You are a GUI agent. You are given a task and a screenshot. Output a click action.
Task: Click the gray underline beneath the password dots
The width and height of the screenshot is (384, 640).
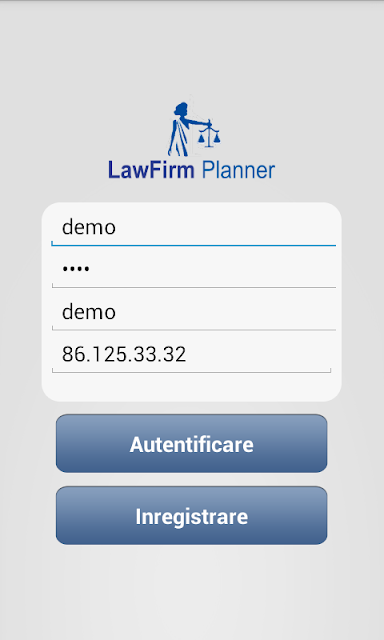pyautogui.click(x=193, y=287)
